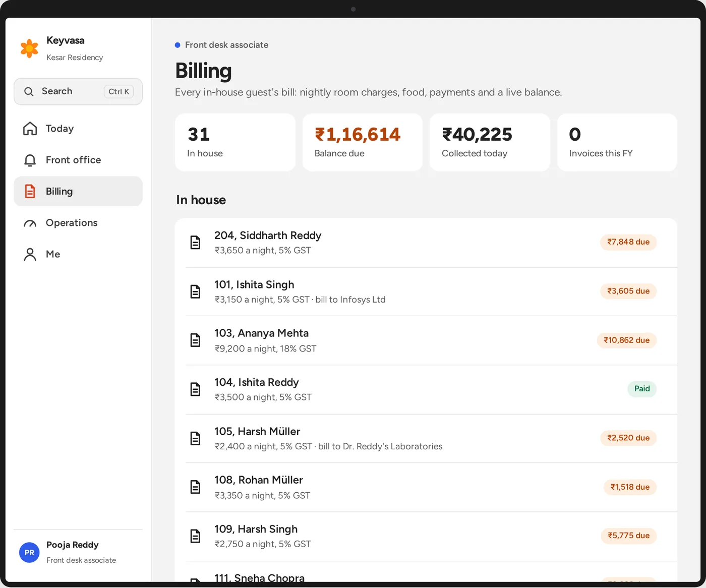Open bill for 105, Harsh Müller
706x588 pixels.
tap(426, 438)
